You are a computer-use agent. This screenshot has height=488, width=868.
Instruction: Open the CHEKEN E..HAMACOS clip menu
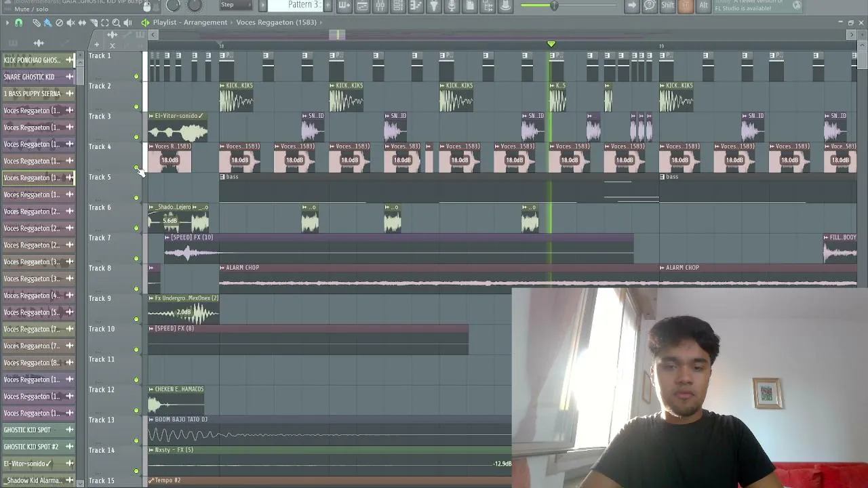click(151, 389)
